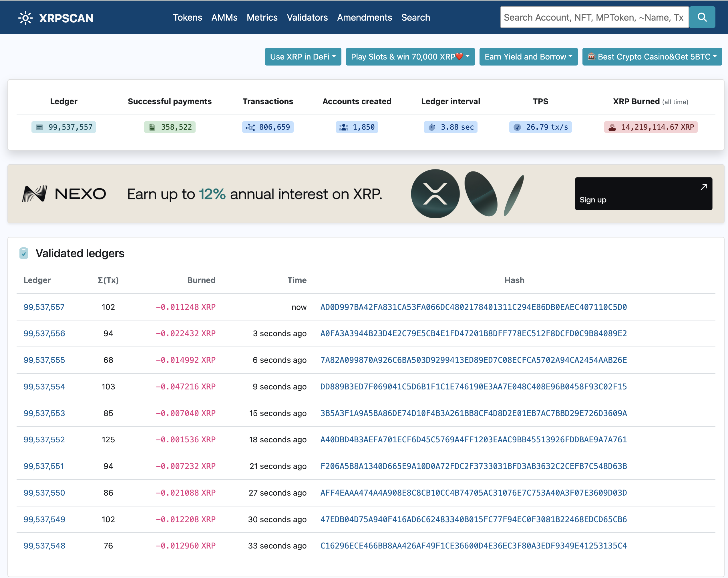The image size is (728, 578).
Task: Expand the Earn Yield and Borrow dropdown
Action: [528, 57]
